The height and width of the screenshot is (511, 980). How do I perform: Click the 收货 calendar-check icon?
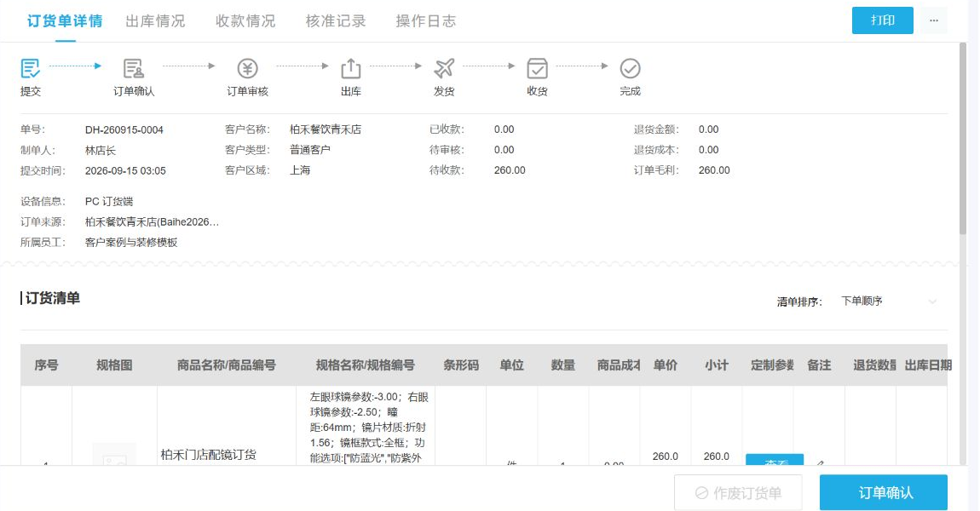537,68
